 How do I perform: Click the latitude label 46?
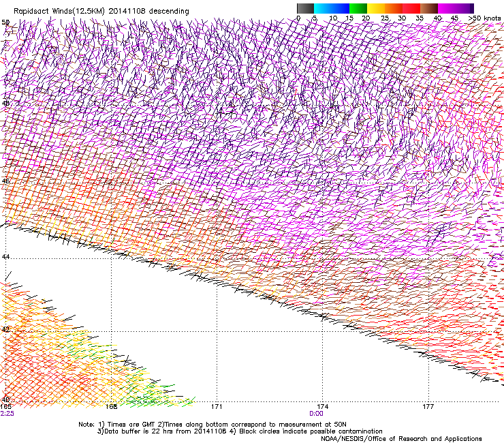(x=5, y=181)
